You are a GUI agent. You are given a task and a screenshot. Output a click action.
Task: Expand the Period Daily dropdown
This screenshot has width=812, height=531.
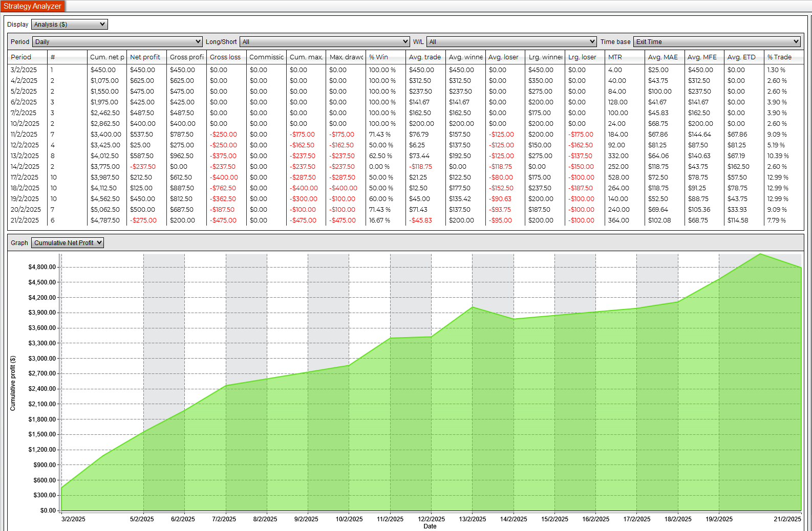coord(117,42)
